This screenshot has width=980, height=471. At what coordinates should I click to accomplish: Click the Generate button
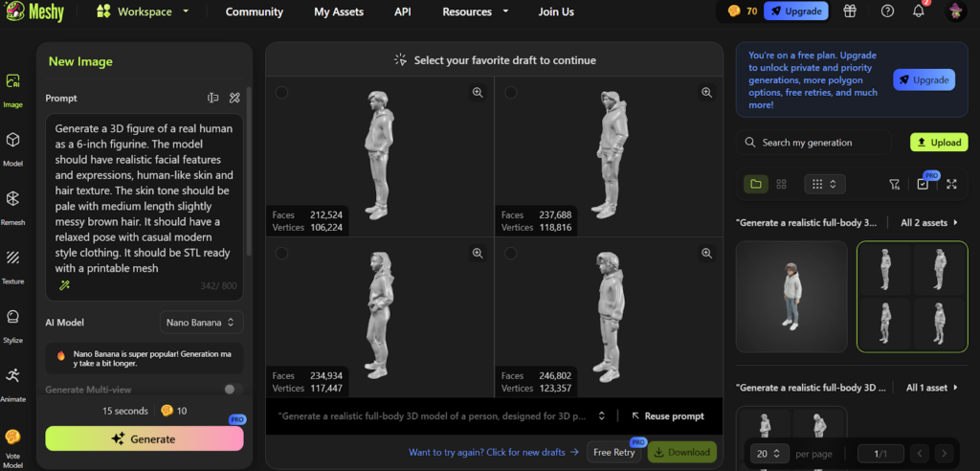tap(144, 438)
